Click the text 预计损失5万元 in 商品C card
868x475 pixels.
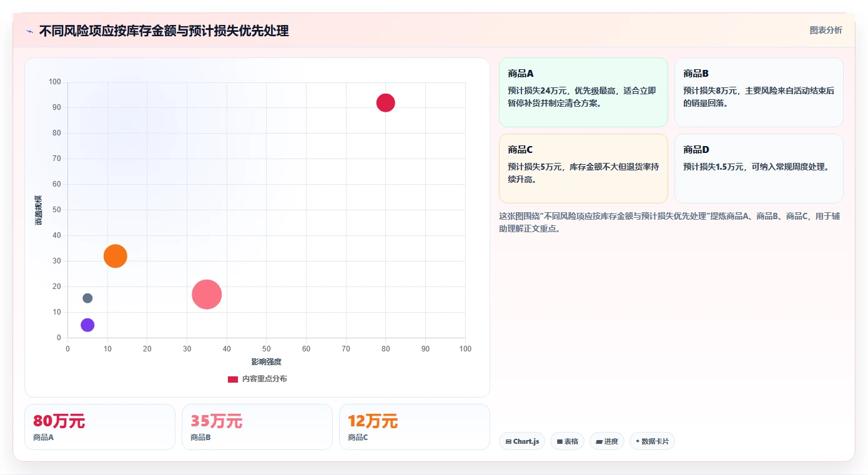coord(535,167)
